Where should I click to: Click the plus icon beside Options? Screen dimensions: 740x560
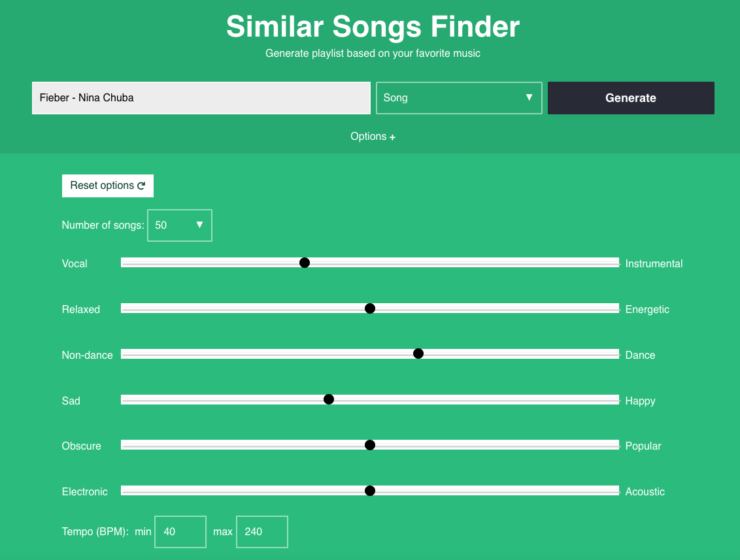[392, 137]
